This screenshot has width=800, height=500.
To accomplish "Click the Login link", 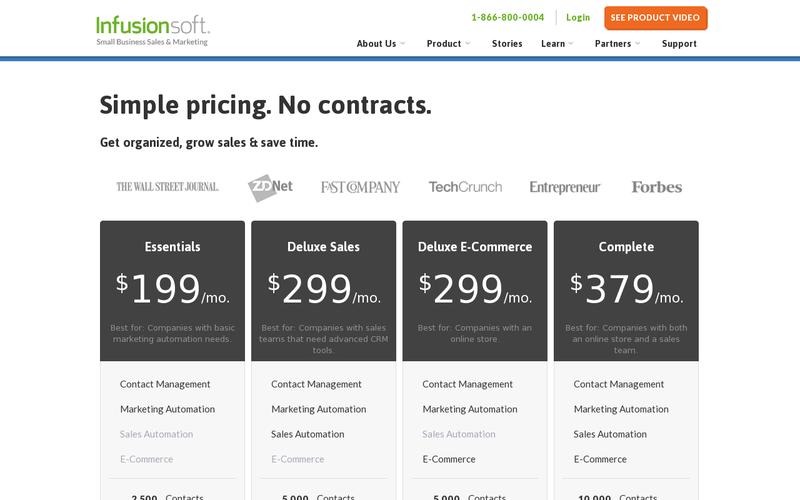I will [x=578, y=17].
